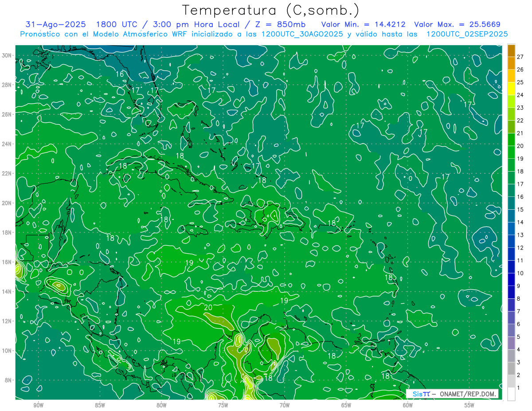
Task: Select the color scale label "25"
Action: (520, 82)
